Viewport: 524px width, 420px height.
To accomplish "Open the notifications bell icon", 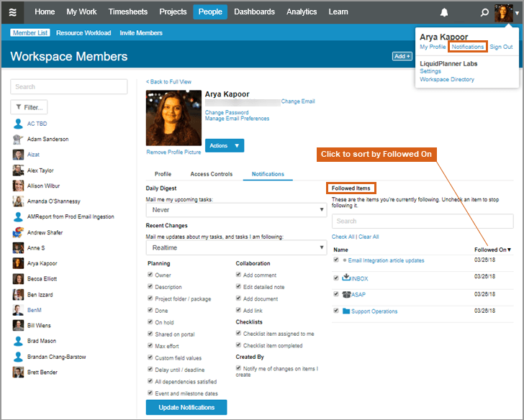I will tap(444, 12).
